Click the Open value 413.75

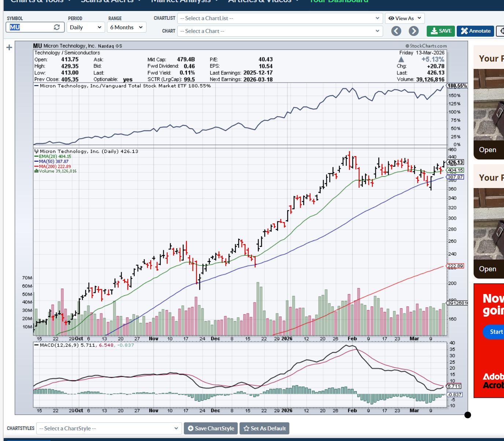click(70, 59)
